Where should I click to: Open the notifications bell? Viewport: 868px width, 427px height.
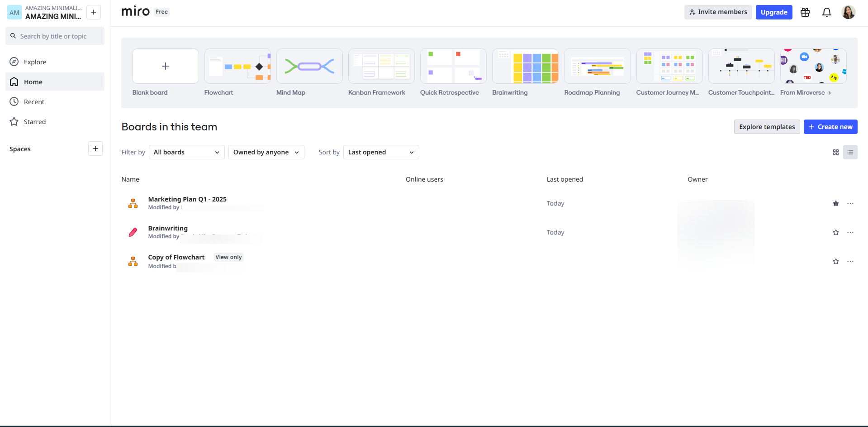[x=826, y=12]
